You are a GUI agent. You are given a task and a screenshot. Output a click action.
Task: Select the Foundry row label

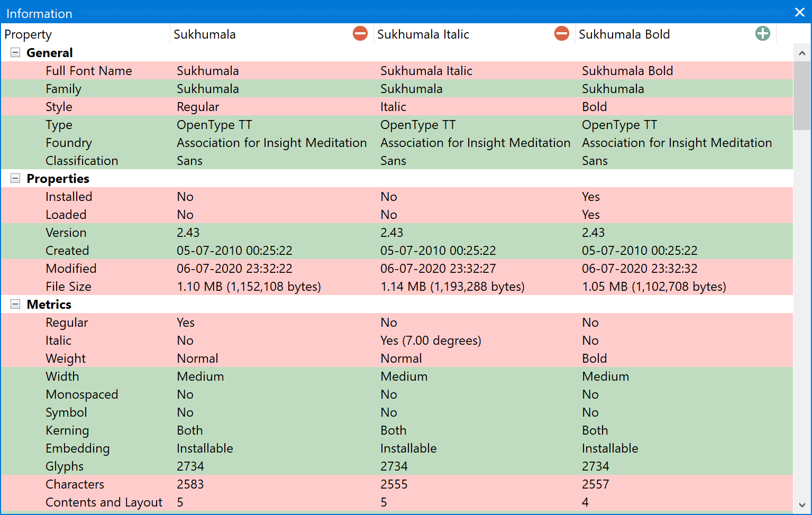69,143
